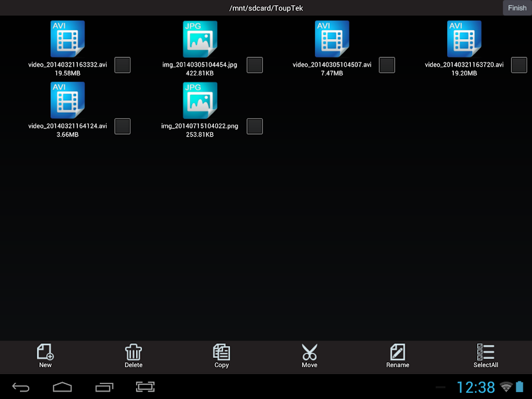Tap the Copy toolbar icon

pos(221,352)
